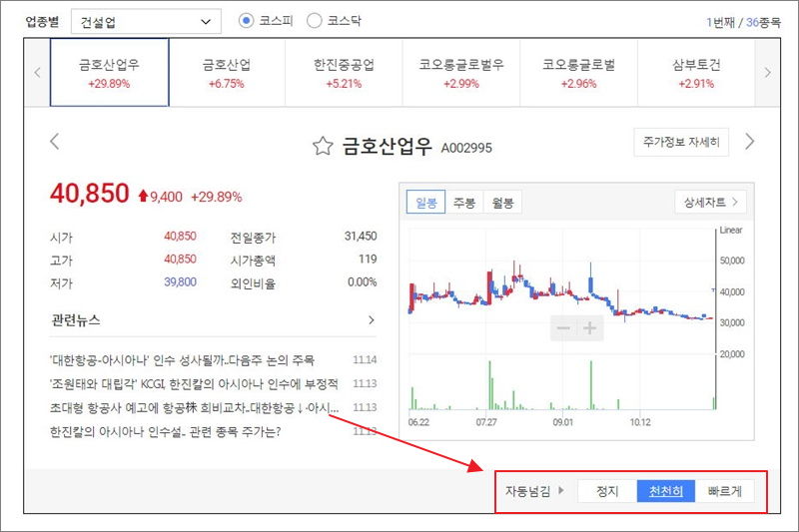799x532 pixels.
Task: Expand 관련뉴스 with chevron arrow
Action: 371,319
